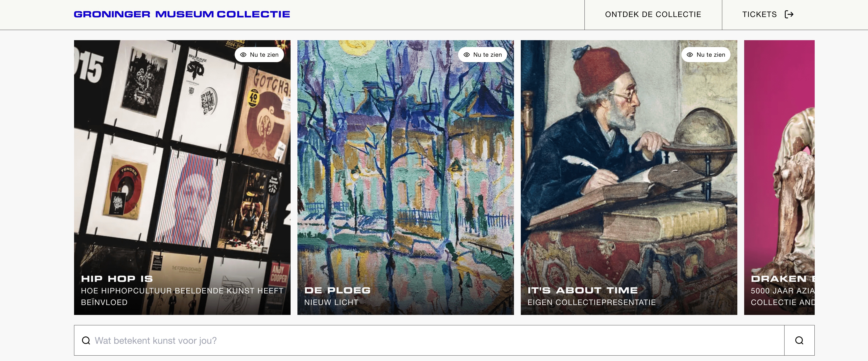Open the Ontdek de Collectie menu item
868x361 pixels.
tap(653, 14)
